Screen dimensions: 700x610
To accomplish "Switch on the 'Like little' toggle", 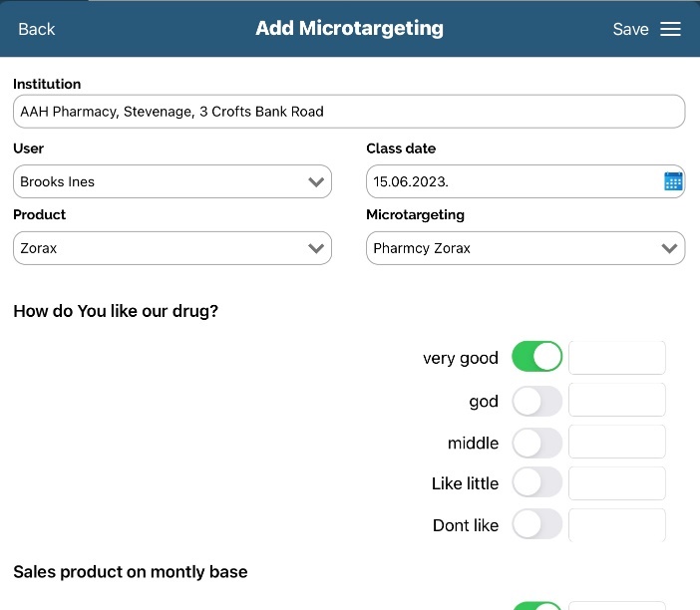I will pos(536,483).
